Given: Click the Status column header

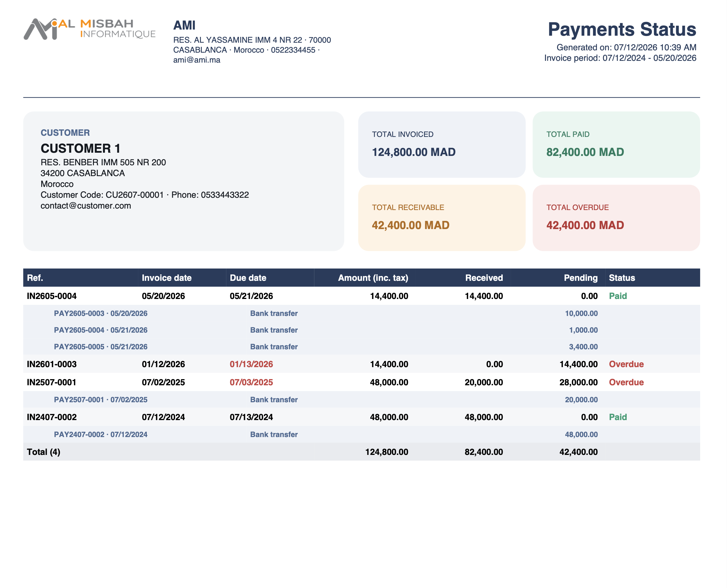Looking at the screenshot, I should pos(622,278).
